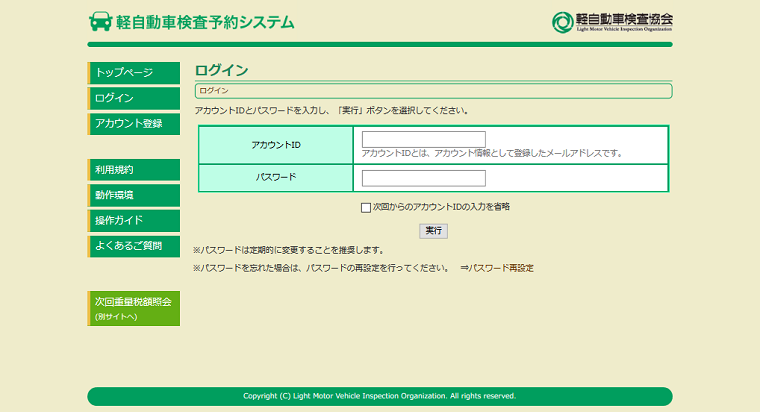Open the 次回重量税額照会 external site button
The height and width of the screenshot is (412, 760).
tap(134, 308)
